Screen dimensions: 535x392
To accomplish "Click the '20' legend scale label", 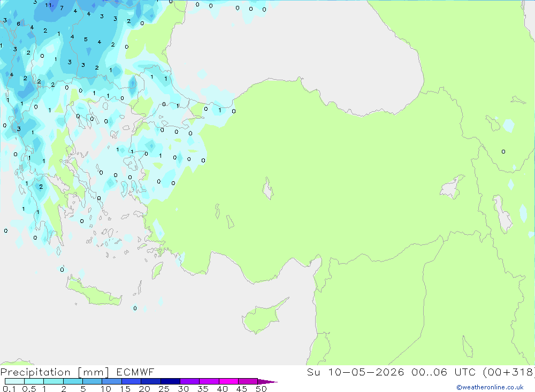I will 144,389.
